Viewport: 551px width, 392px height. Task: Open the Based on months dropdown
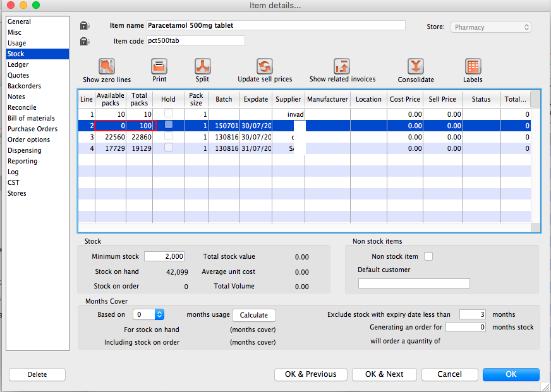tap(149, 314)
